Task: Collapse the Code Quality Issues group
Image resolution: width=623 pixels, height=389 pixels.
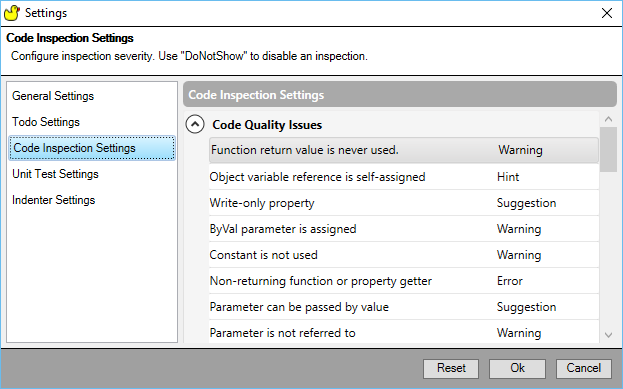Action: point(195,124)
